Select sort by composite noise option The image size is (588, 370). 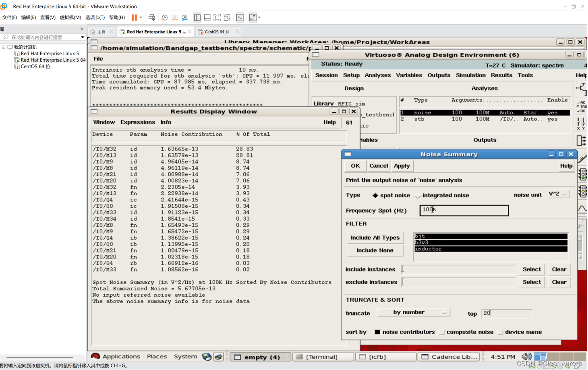coord(442,332)
